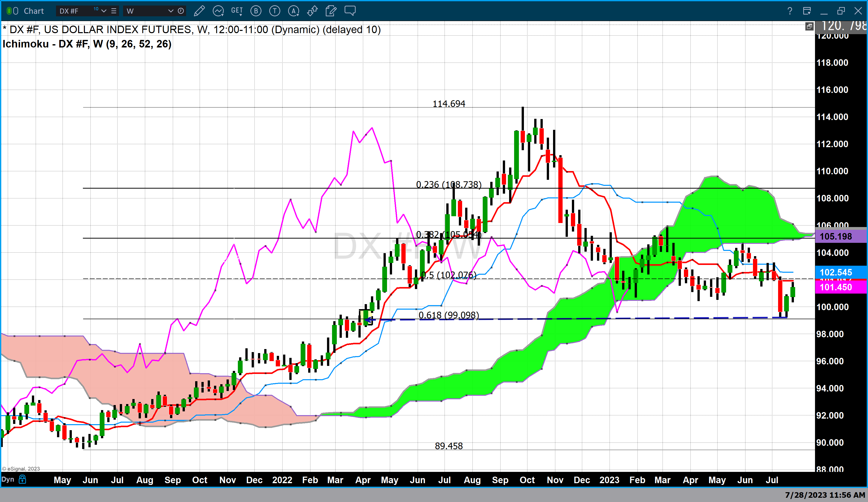Open the symbol dropdown arrow

pyautogui.click(x=104, y=11)
